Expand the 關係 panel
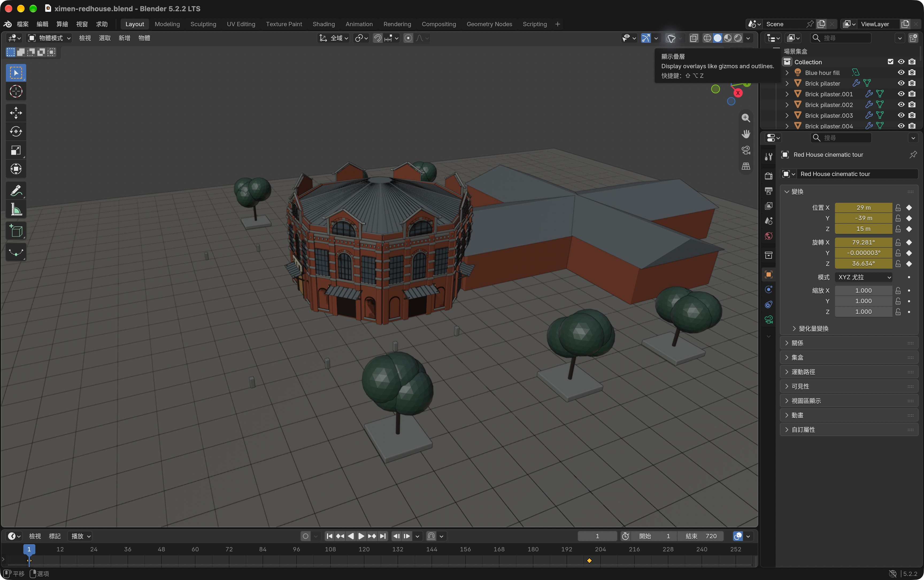 coord(849,343)
